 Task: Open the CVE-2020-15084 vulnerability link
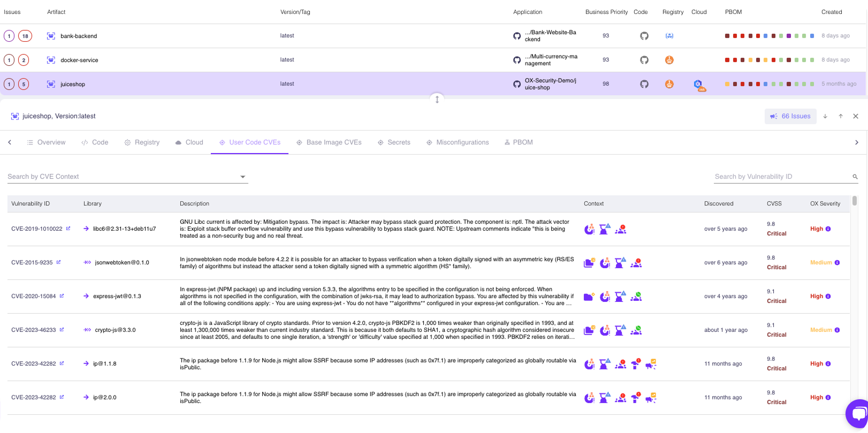(x=33, y=296)
